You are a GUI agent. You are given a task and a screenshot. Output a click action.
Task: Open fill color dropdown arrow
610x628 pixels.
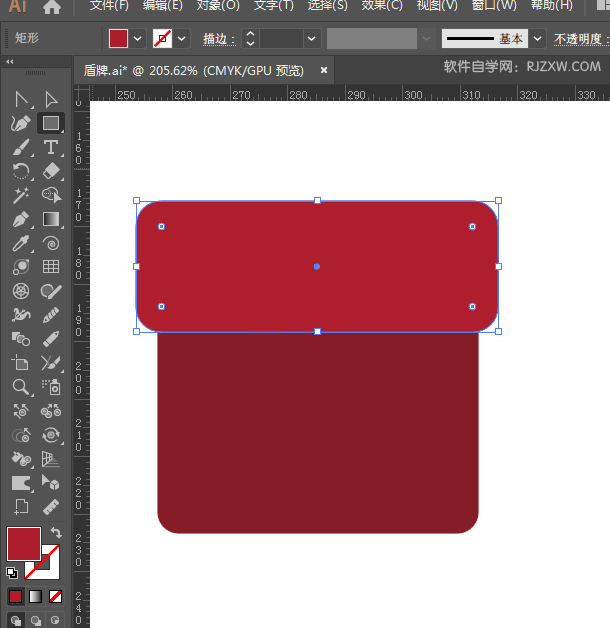click(x=137, y=39)
